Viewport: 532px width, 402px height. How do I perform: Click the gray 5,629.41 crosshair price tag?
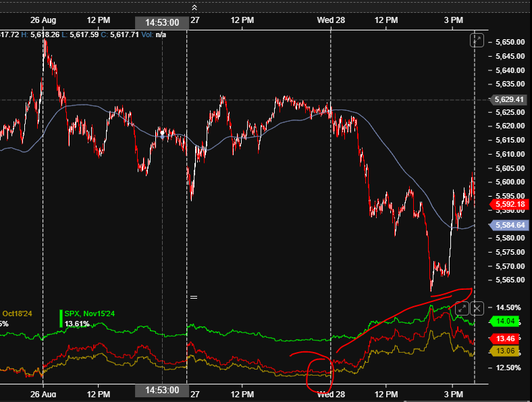(x=508, y=99)
